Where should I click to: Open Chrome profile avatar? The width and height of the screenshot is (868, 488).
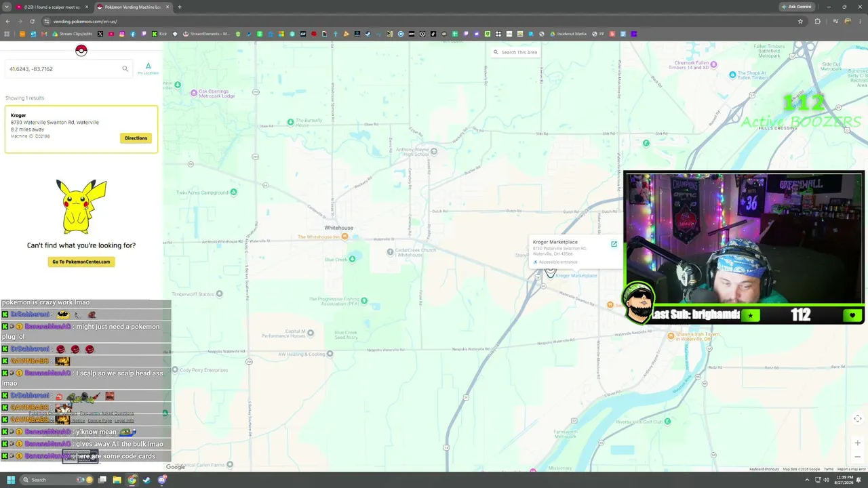click(x=848, y=21)
